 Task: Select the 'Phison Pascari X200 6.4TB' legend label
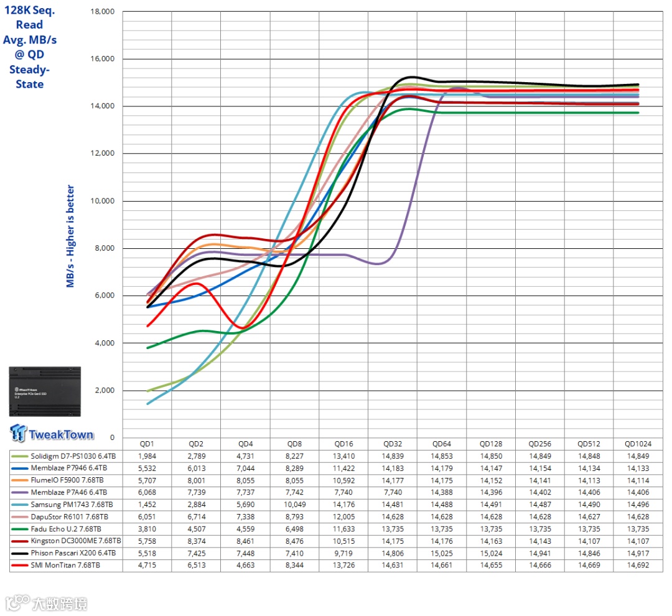coord(73,553)
